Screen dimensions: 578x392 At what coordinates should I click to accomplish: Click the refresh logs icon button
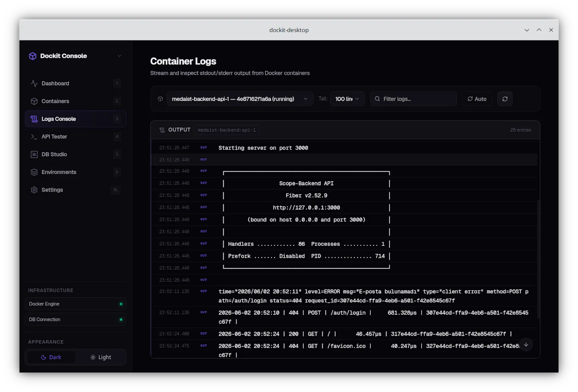[x=505, y=99]
